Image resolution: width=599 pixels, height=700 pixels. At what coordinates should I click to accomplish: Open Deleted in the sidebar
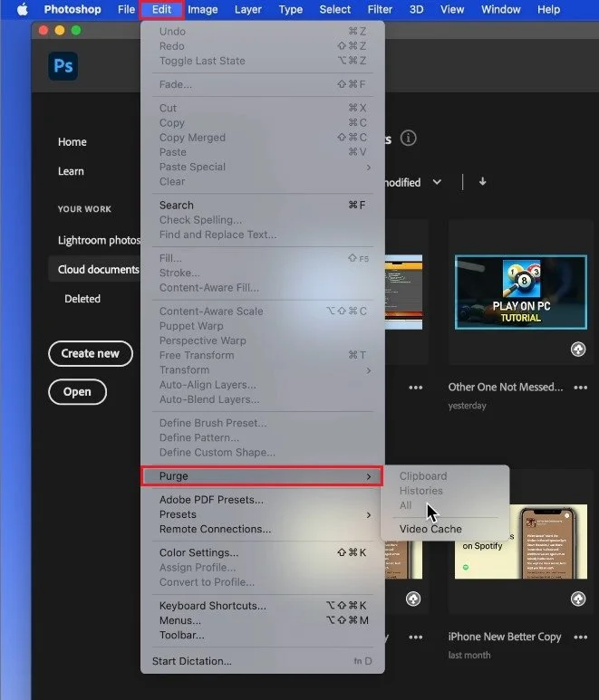82,299
